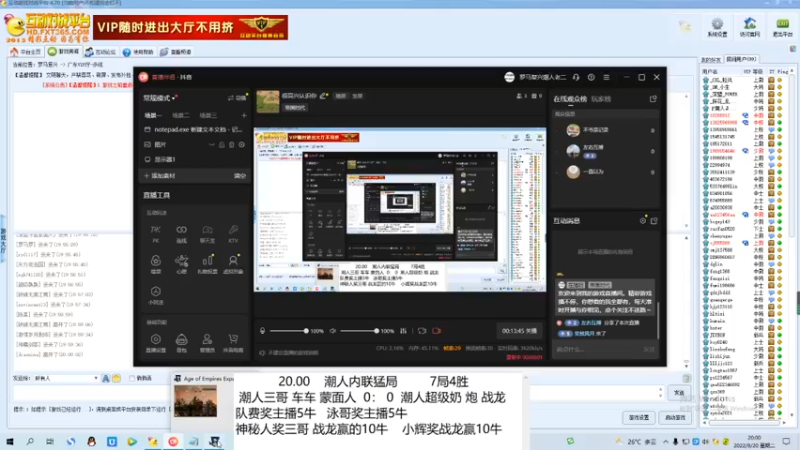Click the red live companion taskbar icon

pyautogui.click(x=173, y=441)
